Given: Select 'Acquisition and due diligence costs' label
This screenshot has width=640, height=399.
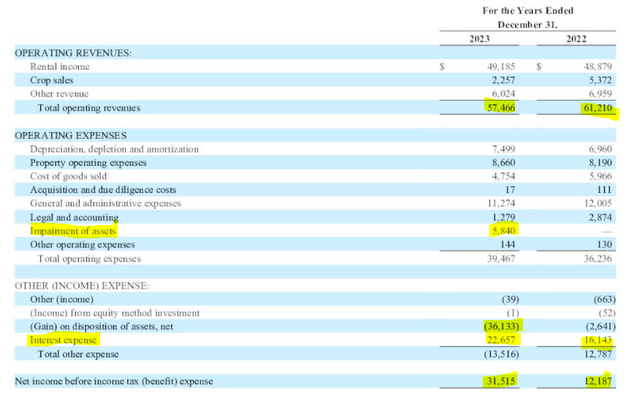Looking at the screenshot, I should coord(103,190).
